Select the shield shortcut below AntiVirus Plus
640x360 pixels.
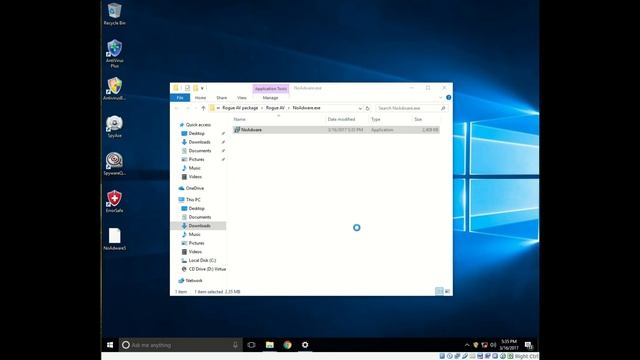coord(114,89)
